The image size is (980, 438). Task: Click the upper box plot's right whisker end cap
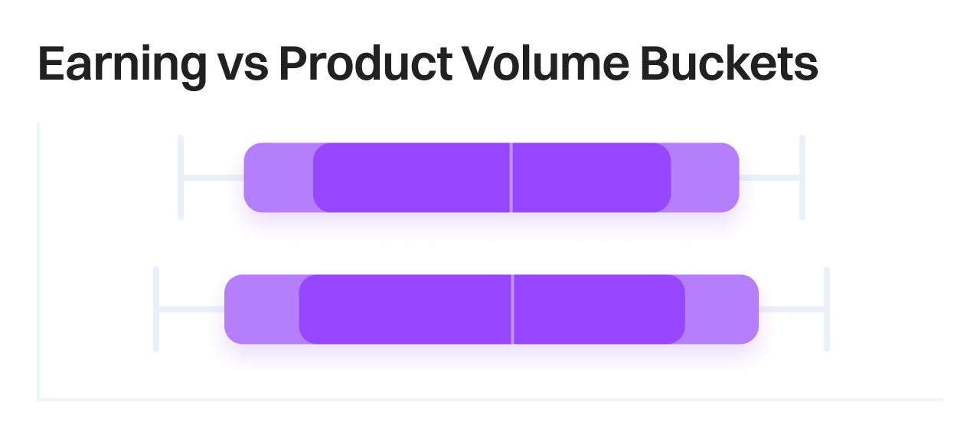click(x=802, y=178)
